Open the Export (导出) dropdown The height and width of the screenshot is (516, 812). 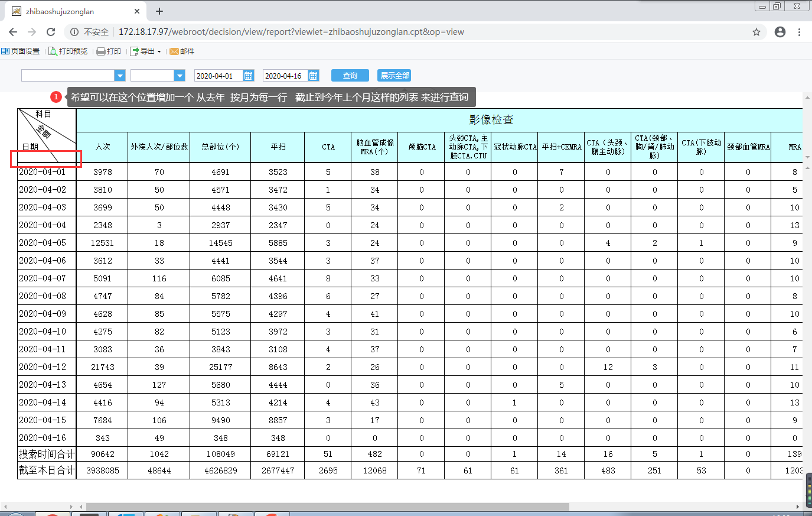point(145,51)
